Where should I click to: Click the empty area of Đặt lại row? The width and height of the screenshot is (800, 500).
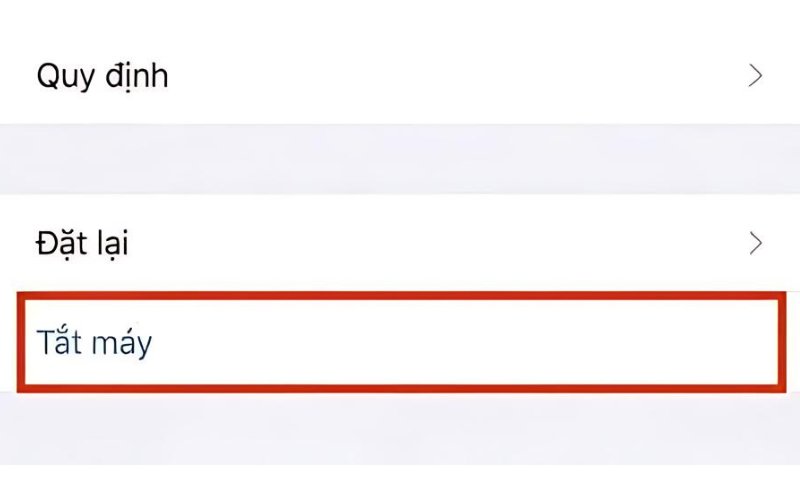(x=450, y=242)
